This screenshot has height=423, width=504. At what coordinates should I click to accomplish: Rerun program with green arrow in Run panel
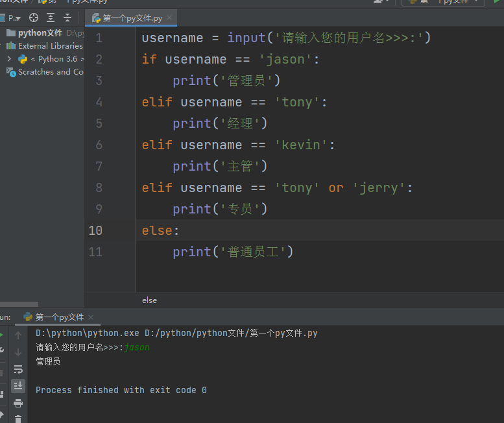1,335
